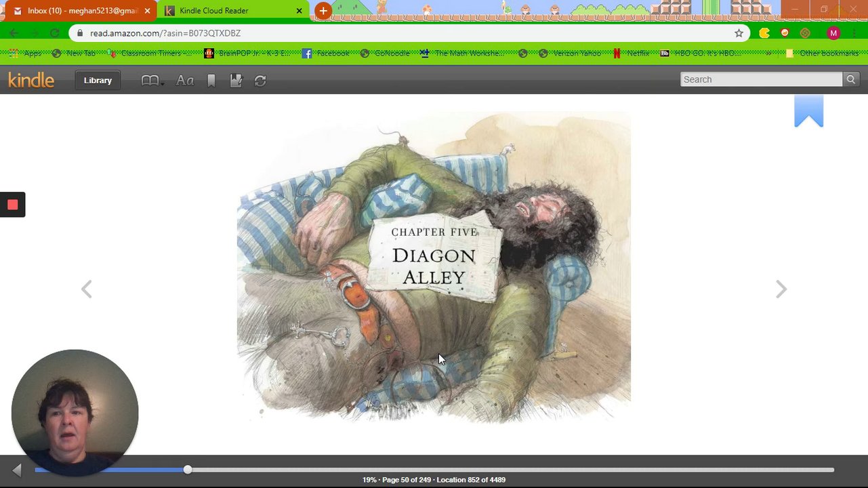Open the Kindle Library
868x488 pixels.
coord(98,80)
